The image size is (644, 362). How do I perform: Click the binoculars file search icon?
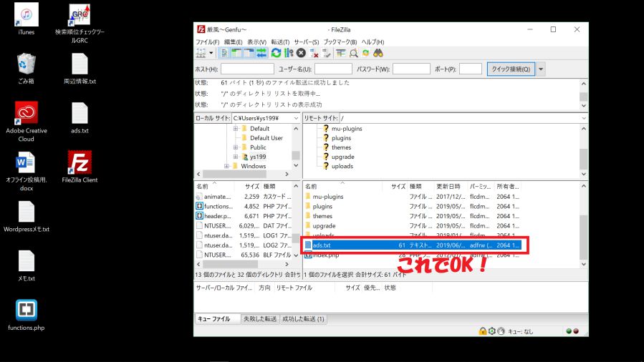[x=378, y=53]
